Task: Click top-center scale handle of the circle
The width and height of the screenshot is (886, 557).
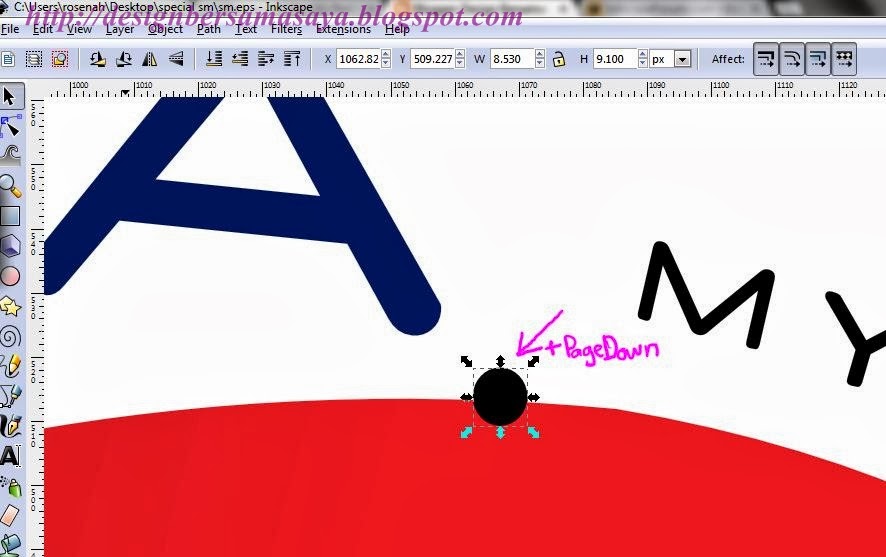Action: [500, 361]
